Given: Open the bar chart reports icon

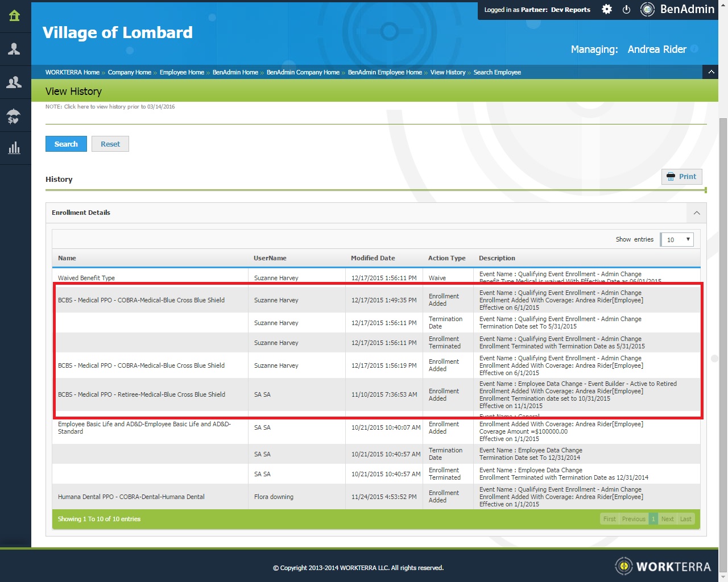Looking at the screenshot, I should (14, 148).
